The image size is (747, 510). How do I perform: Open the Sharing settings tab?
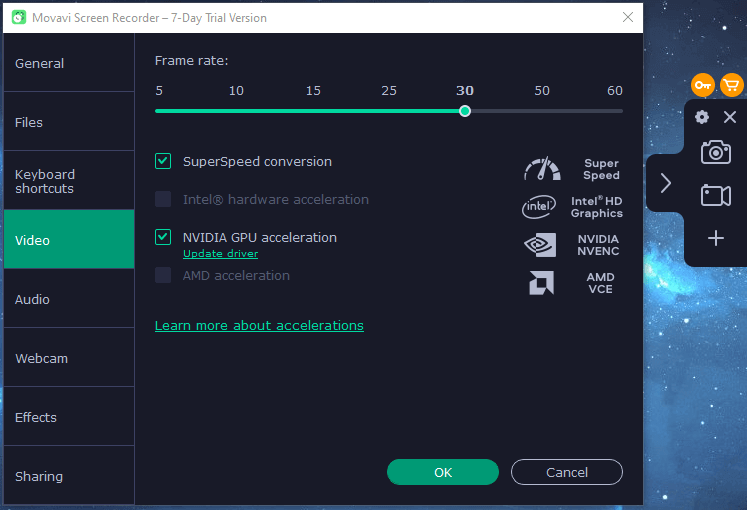coord(69,476)
